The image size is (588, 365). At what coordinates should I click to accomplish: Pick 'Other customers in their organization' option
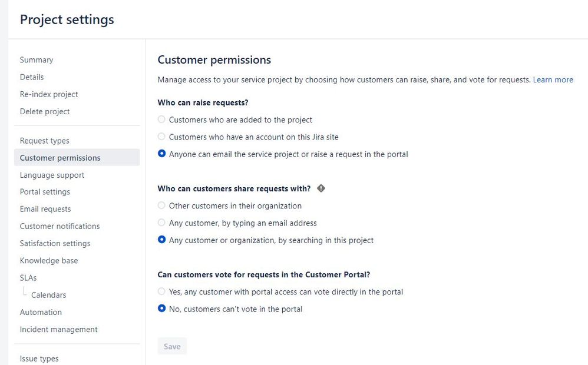(x=162, y=206)
